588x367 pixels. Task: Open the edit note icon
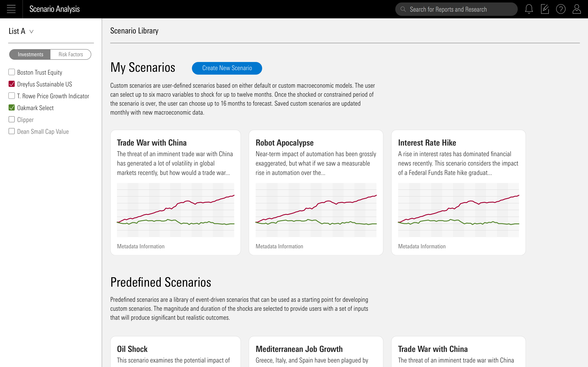click(545, 9)
